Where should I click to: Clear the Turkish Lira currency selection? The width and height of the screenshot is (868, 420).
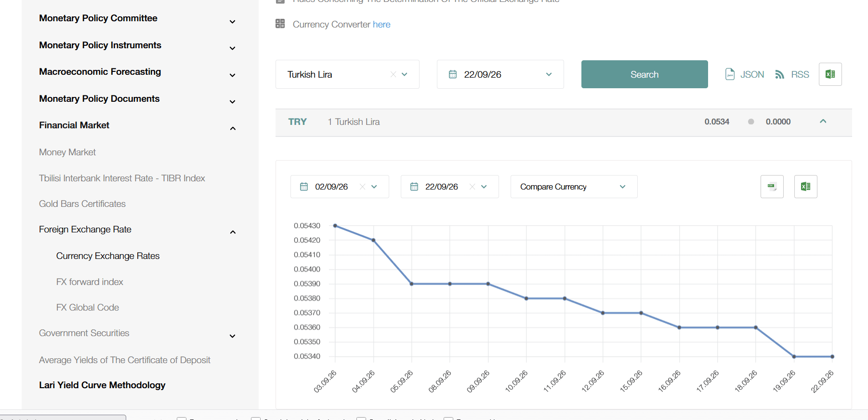click(x=393, y=74)
